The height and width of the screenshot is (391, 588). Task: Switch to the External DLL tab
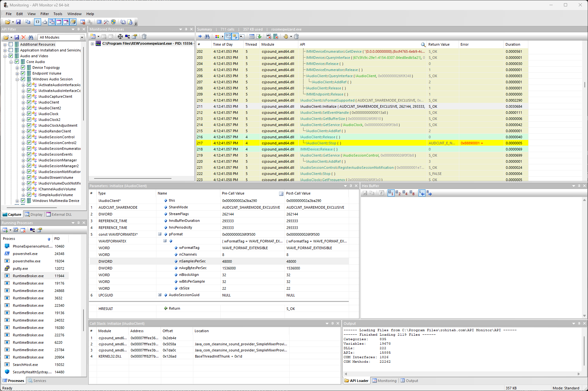click(x=59, y=214)
